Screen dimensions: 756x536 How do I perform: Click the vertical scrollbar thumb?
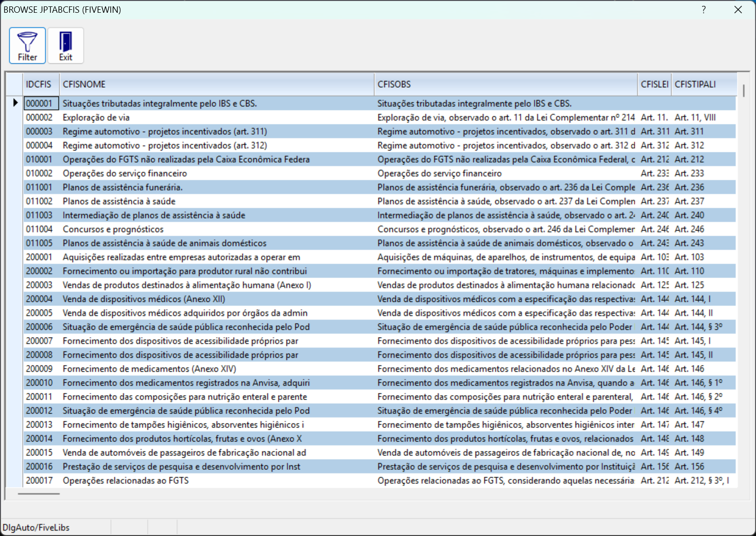(744, 91)
